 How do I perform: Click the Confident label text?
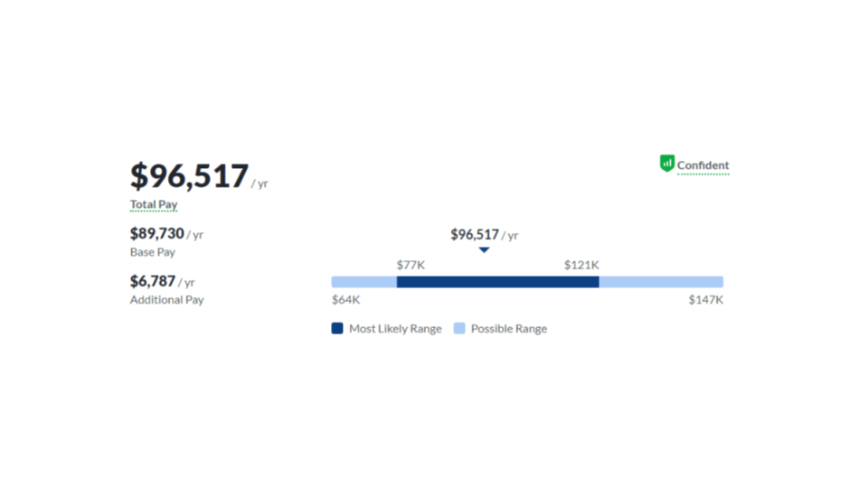[703, 164]
